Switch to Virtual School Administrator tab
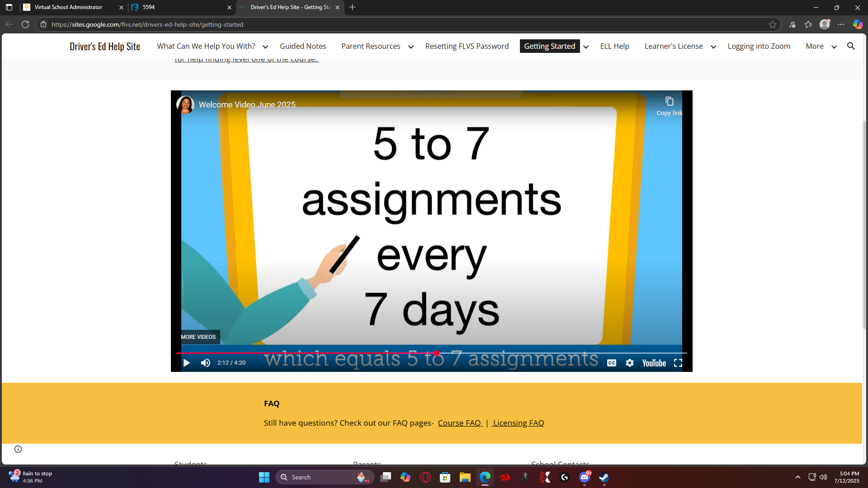Screen dimensions: 868x488 [x=69, y=7]
